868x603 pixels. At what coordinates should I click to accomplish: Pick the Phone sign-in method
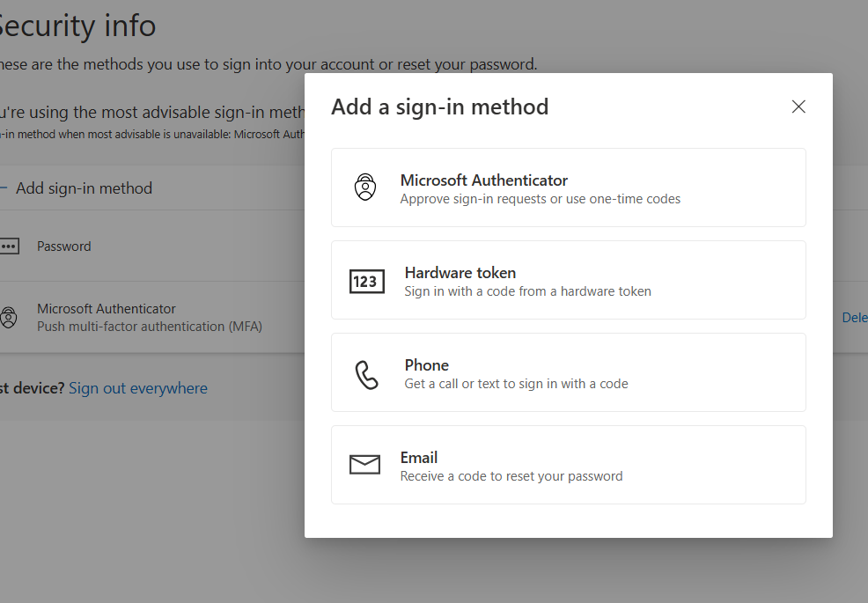pyautogui.click(x=569, y=372)
